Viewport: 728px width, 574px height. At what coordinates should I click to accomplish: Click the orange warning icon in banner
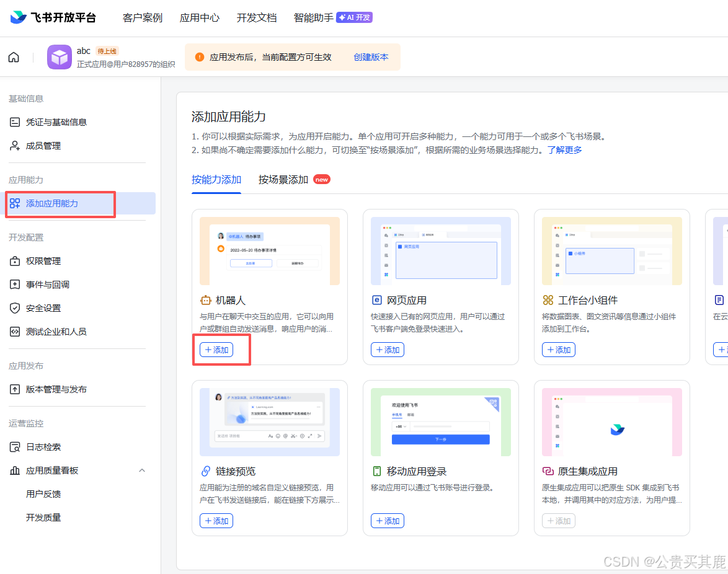200,57
